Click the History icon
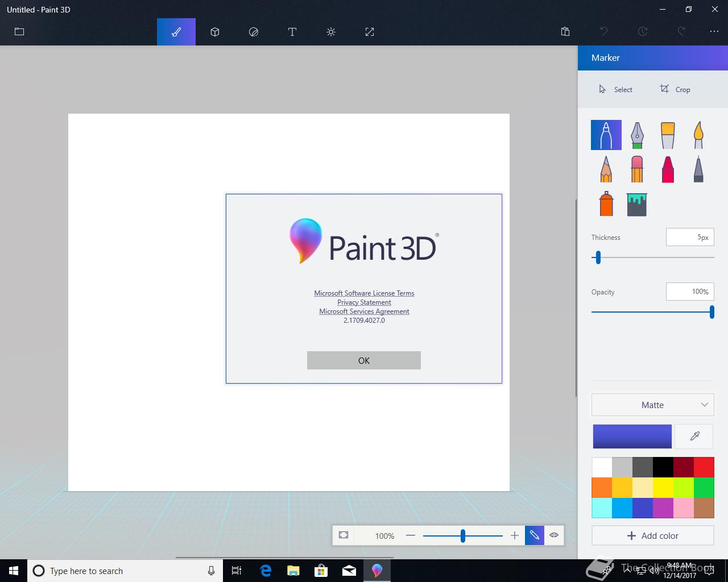The height and width of the screenshot is (582, 728). click(x=643, y=32)
